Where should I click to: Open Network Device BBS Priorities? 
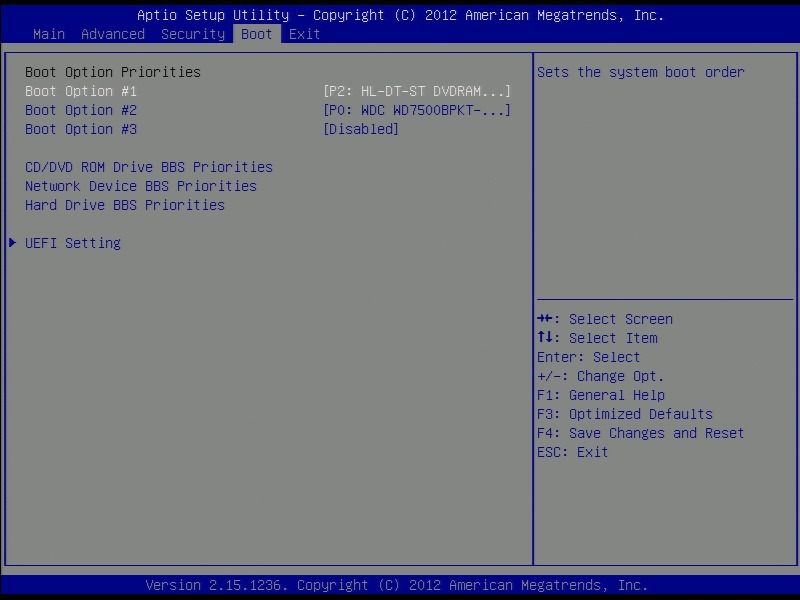pyautogui.click(x=141, y=186)
